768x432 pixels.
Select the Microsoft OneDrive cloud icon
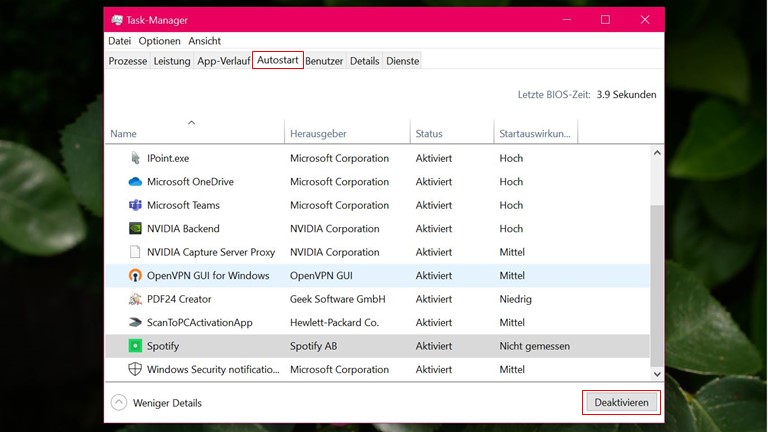[x=136, y=182]
